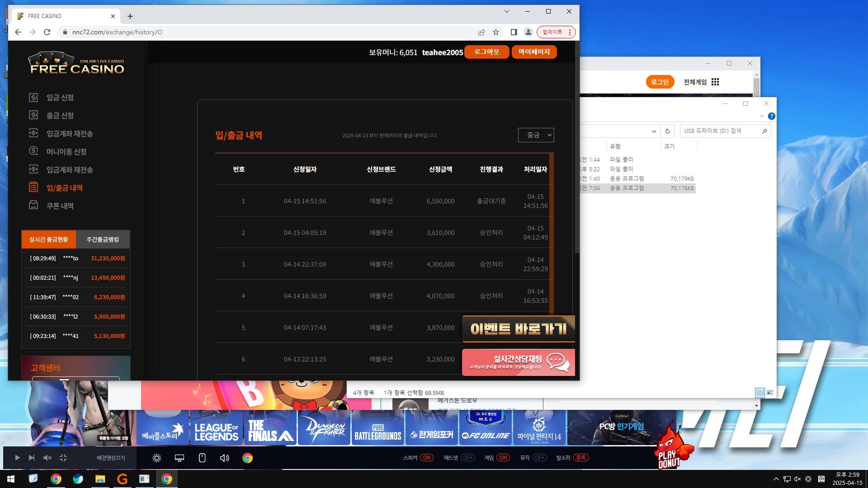
Task: Open the 출금 신청 withdrawal request icon
Action: pyautogui.click(x=33, y=115)
